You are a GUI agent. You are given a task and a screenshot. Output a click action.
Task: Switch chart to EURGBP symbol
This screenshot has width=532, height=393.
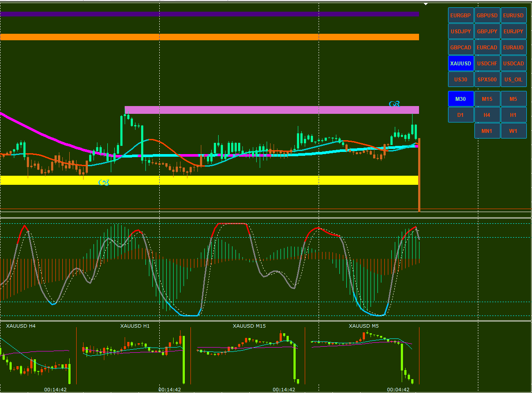click(x=461, y=15)
